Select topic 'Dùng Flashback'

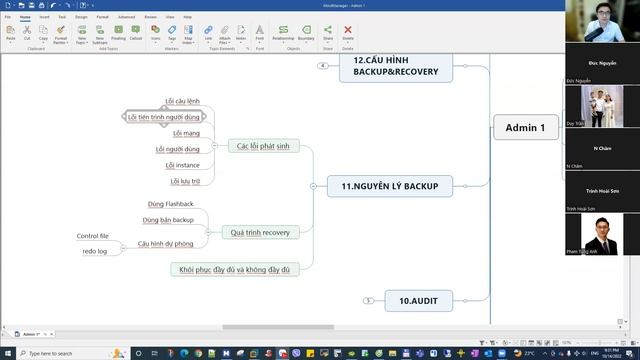pos(170,204)
